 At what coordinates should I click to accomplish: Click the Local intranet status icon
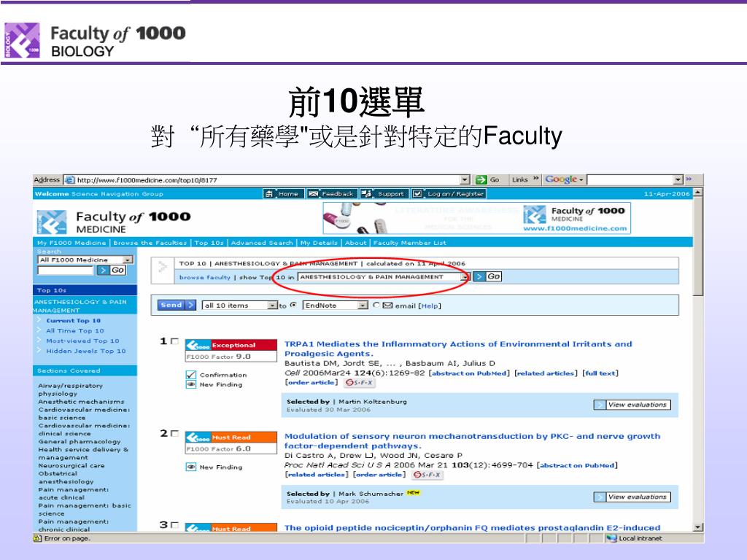[x=612, y=538]
